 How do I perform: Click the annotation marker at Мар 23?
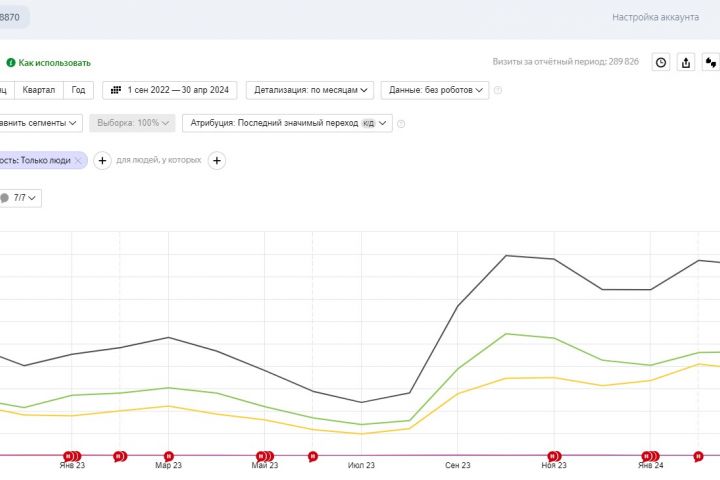click(x=168, y=456)
